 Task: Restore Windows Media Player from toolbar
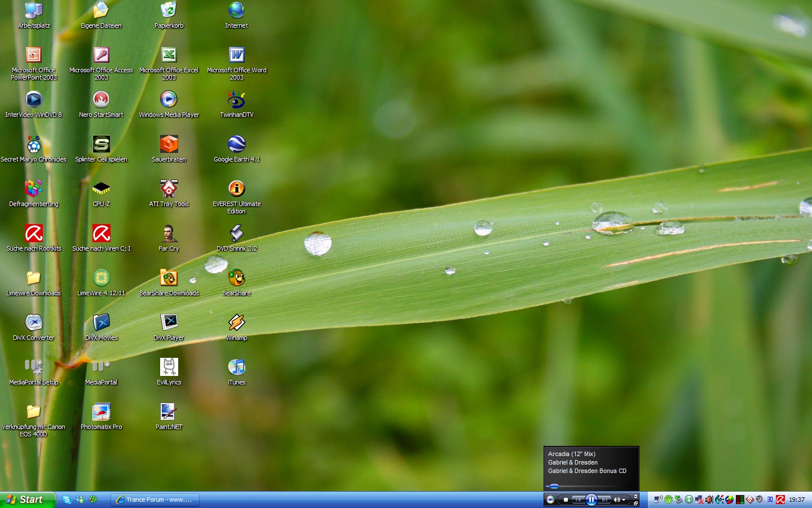point(636,502)
